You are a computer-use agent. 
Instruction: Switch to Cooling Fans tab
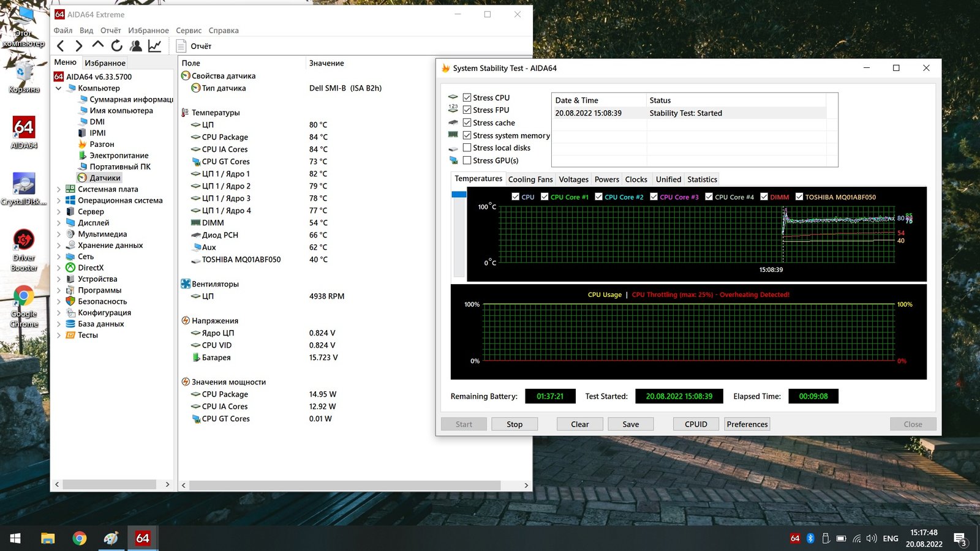(530, 179)
